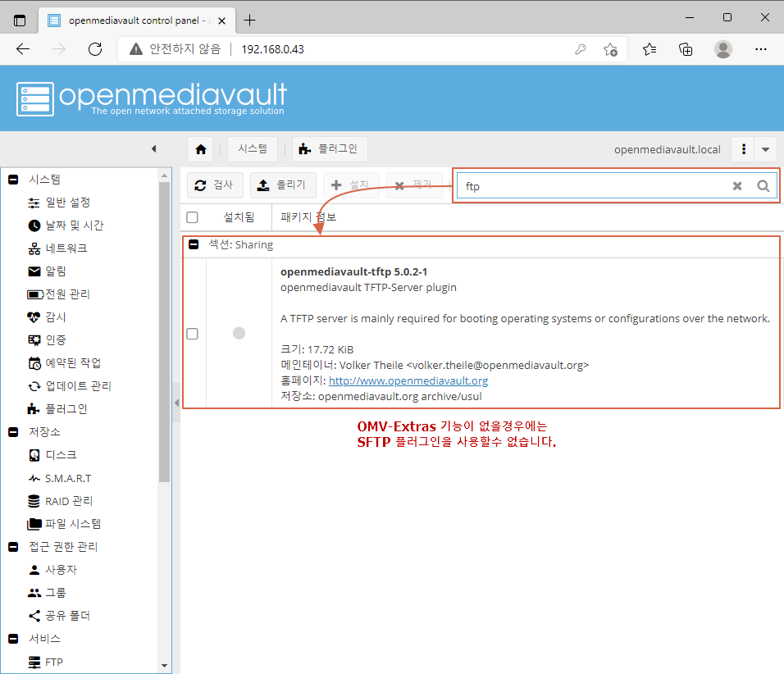Open 날짜 및 시간 settings

66,225
